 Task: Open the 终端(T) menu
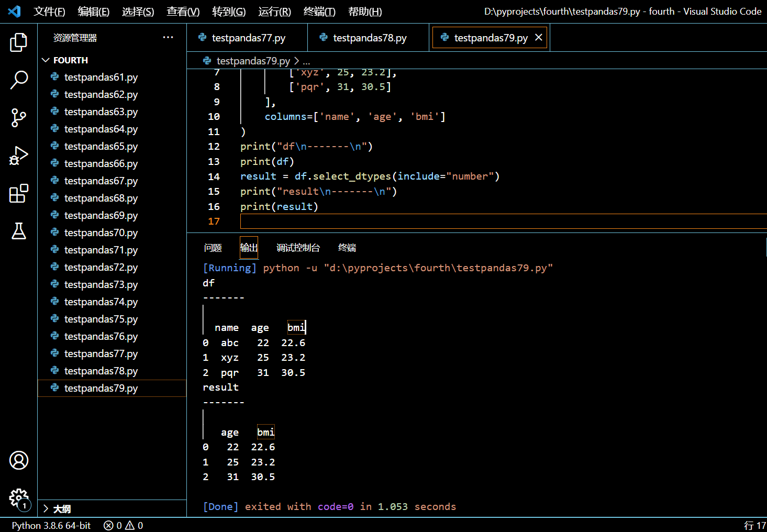click(319, 12)
